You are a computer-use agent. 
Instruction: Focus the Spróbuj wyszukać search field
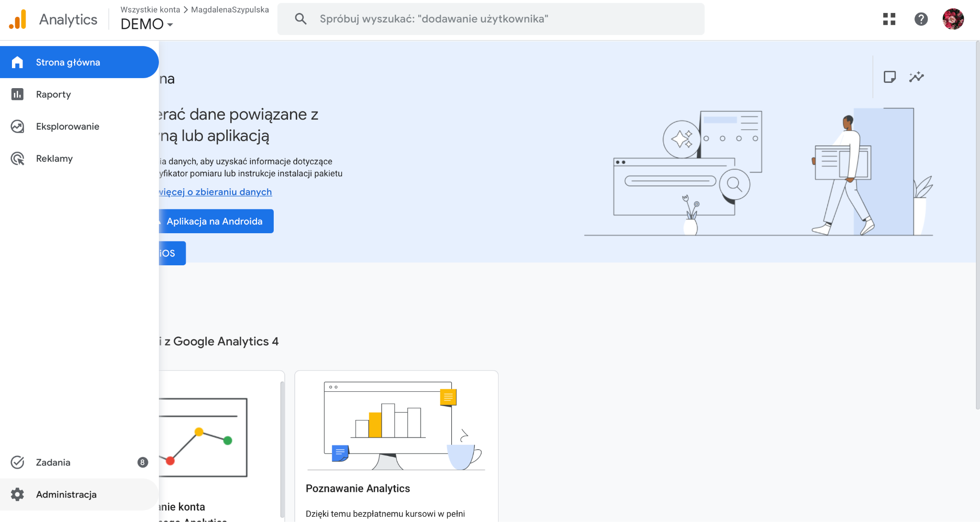[x=491, y=19]
